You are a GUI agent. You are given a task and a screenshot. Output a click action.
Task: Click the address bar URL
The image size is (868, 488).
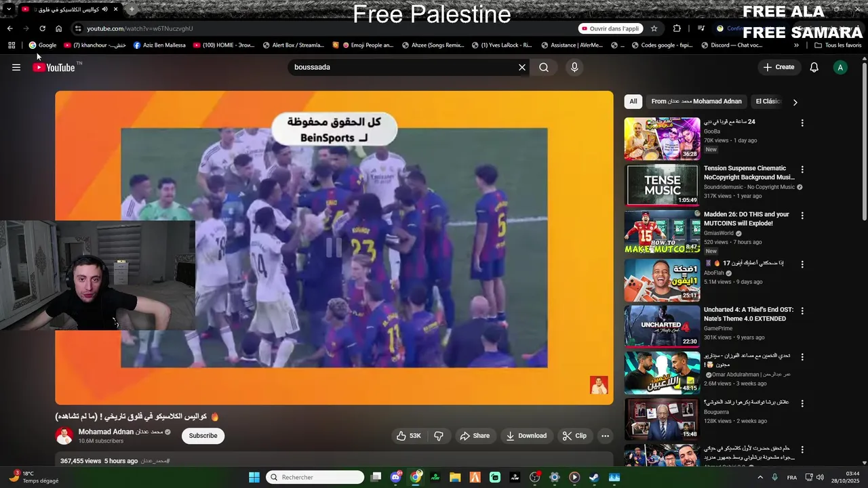click(x=140, y=28)
